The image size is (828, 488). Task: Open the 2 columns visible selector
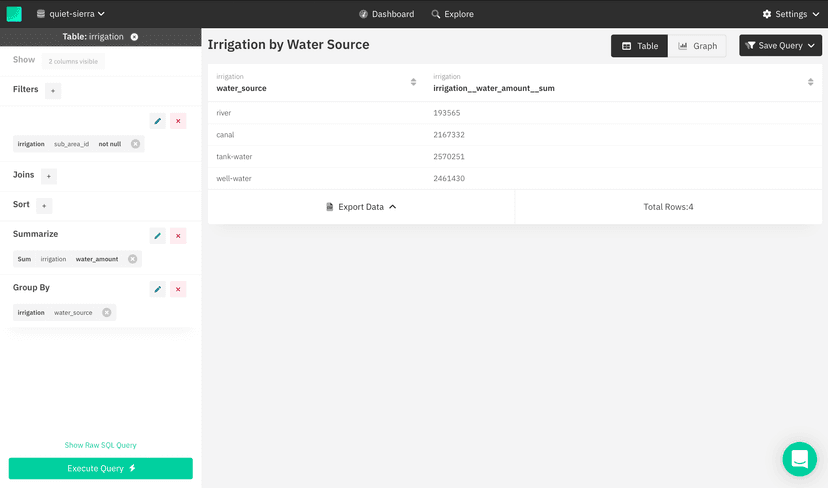click(x=73, y=61)
